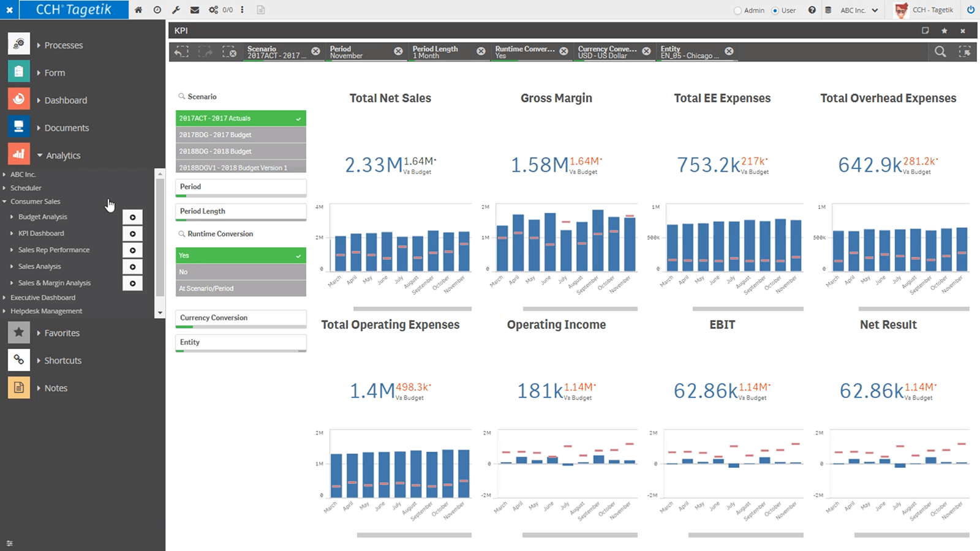Click the Dashboard sidebar icon
The height and width of the screenshot is (551, 980).
(19, 99)
